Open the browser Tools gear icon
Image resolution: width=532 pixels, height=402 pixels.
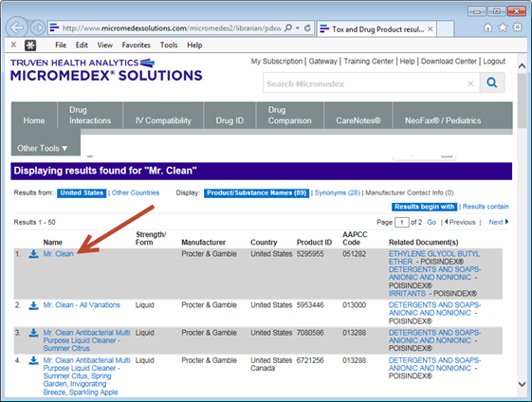click(x=518, y=27)
